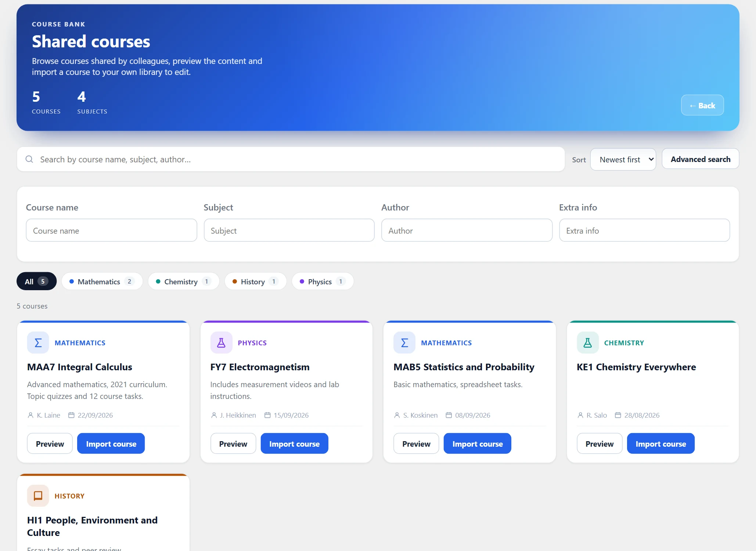The image size is (756, 551).
Task: Import the FY7 Electromagnetism course
Action: point(294,444)
